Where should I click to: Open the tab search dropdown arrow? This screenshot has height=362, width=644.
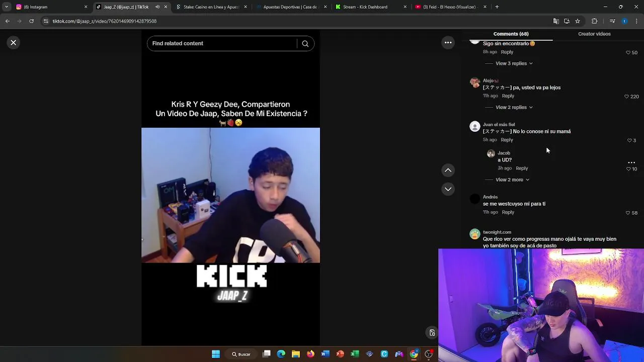click(x=7, y=7)
